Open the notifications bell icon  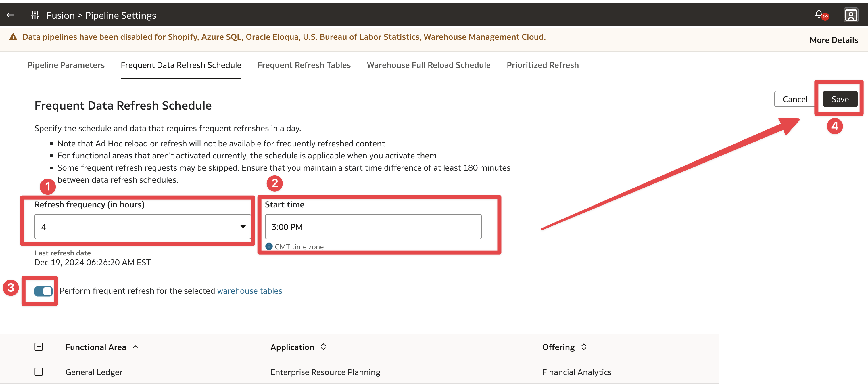pyautogui.click(x=819, y=14)
